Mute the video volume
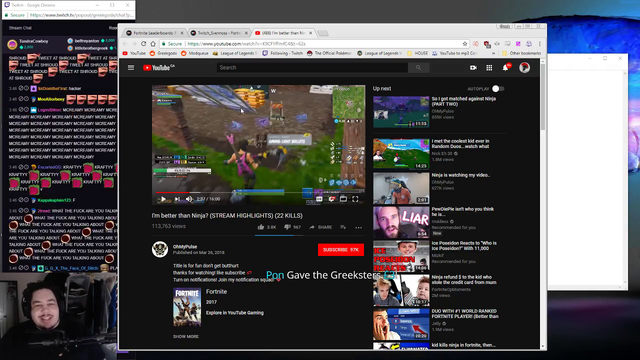Screen dimensions: 640x360 point(189,199)
